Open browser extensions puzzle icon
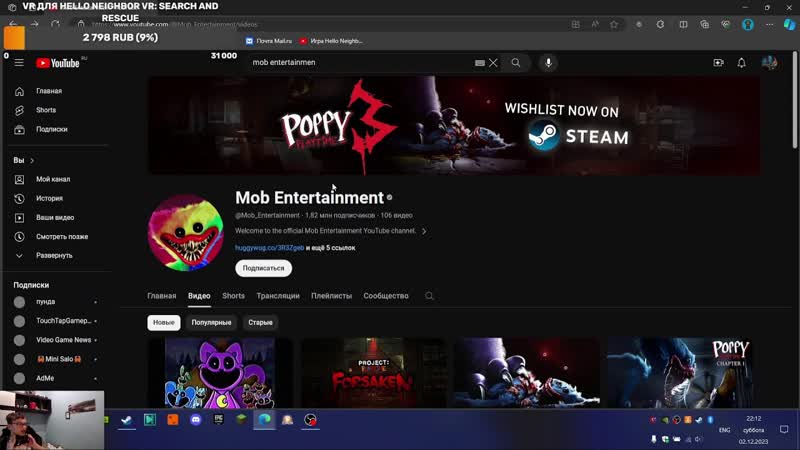Viewport: 800px width, 450px height. click(660, 24)
